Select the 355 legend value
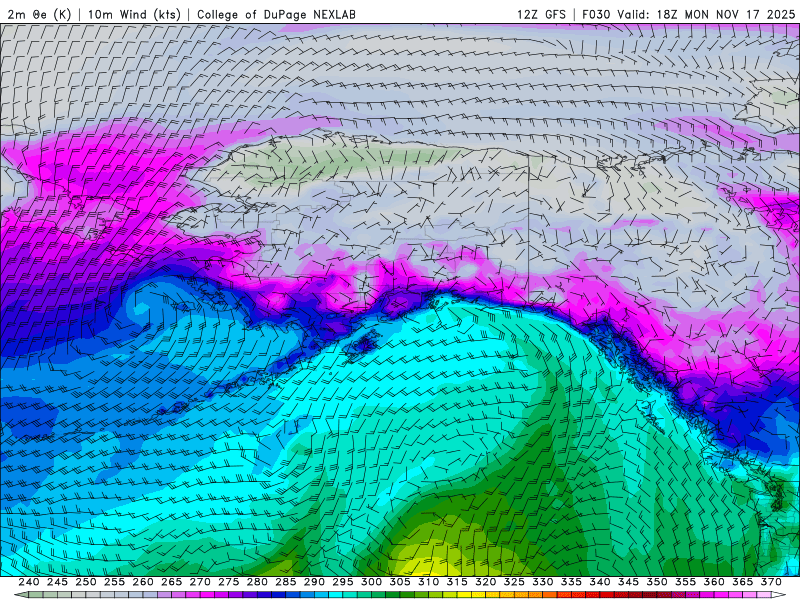This screenshot has width=800, height=600. [686, 582]
